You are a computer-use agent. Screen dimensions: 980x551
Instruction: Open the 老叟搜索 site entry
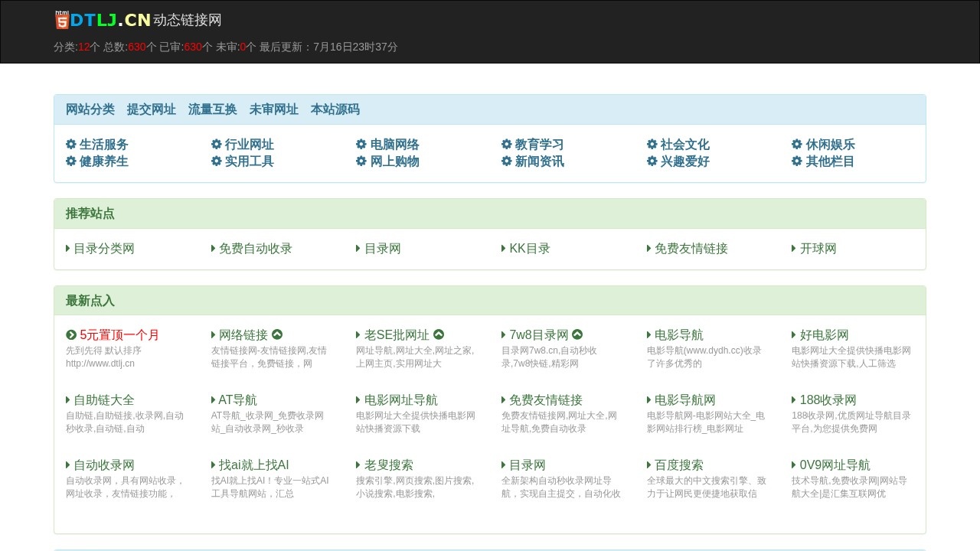coord(389,465)
